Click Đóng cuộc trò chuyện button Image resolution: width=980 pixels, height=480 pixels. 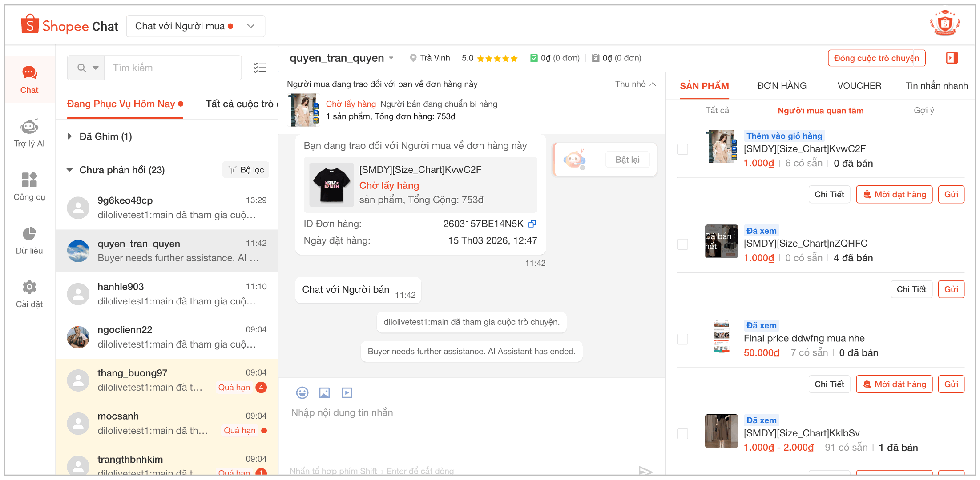(x=876, y=58)
